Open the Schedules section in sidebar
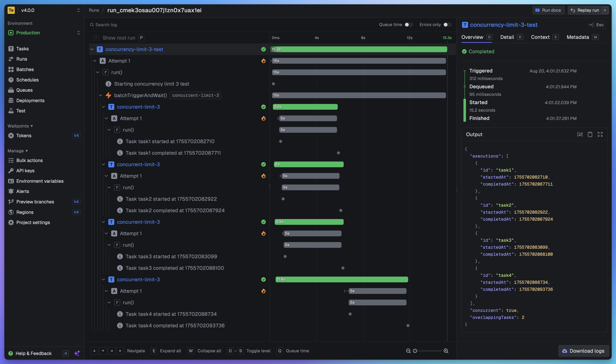Screen dimensions: 616x364 [27, 80]
